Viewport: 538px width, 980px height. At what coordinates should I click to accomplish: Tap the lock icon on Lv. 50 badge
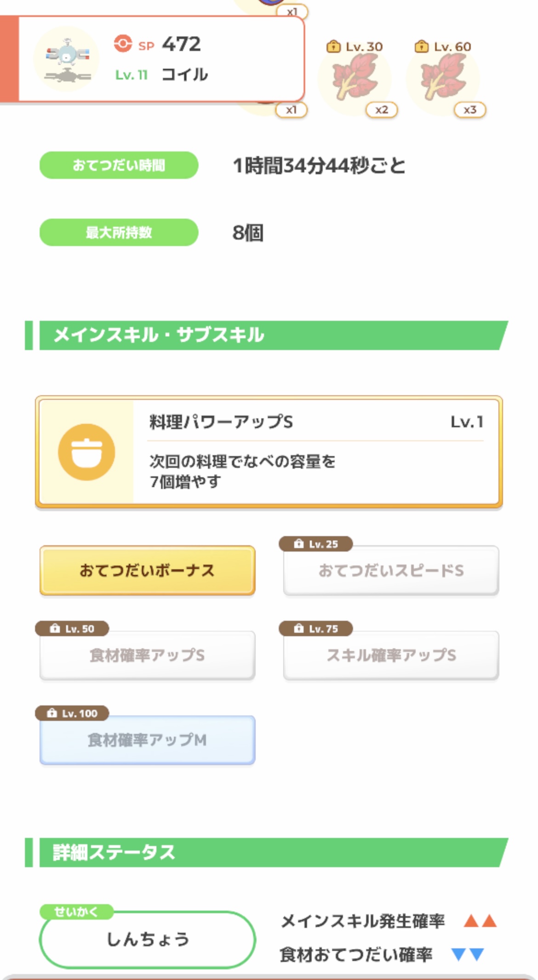click(55, 628)
